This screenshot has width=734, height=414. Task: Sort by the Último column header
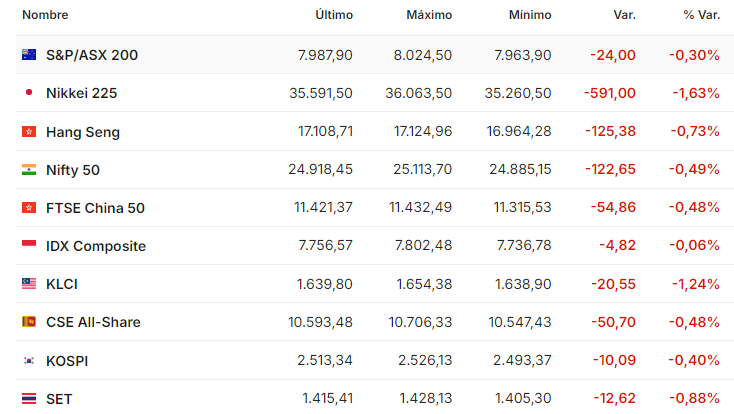334,15
